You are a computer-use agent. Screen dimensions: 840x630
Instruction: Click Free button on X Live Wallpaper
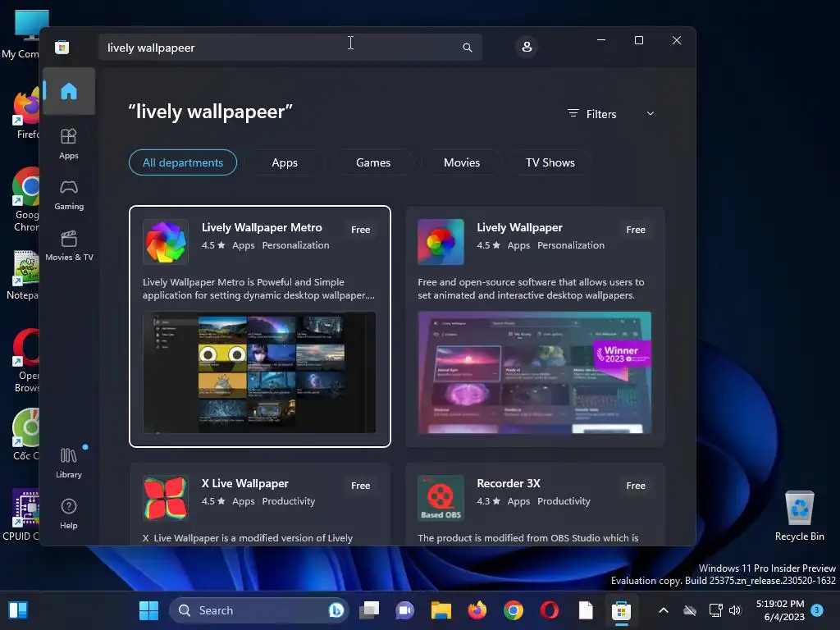pyautogui.click(x=361, y=486)
